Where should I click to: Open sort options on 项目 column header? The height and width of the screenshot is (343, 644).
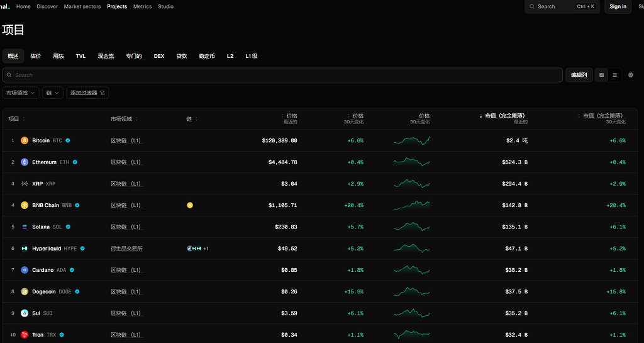(24, 119)
